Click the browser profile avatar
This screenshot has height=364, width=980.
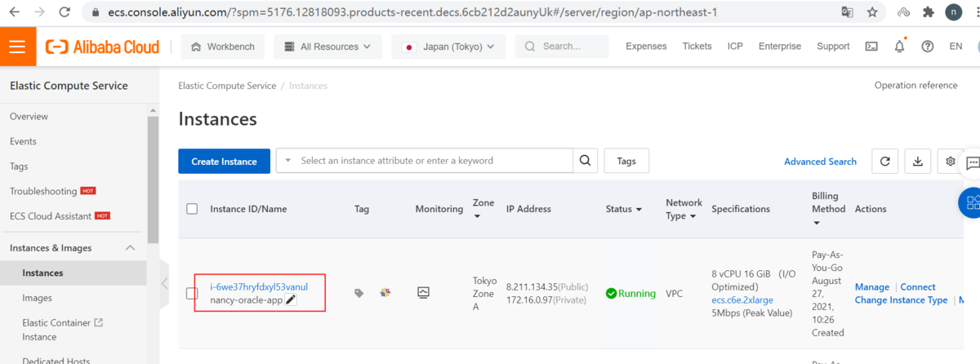point(953,12)
